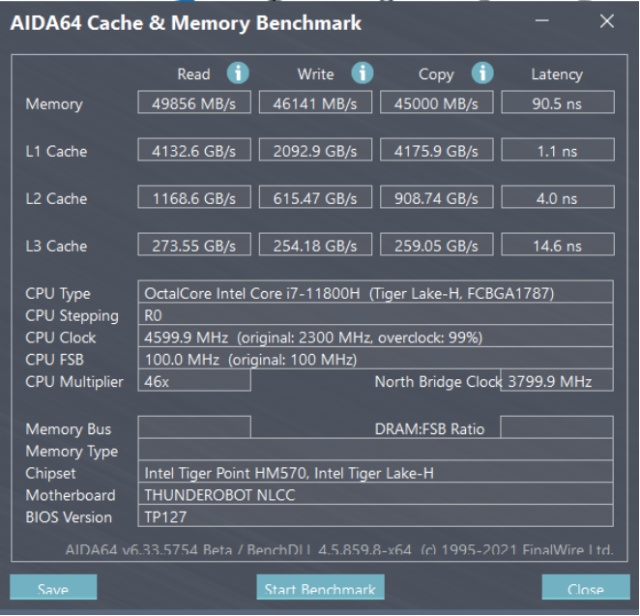Click the L2 Cache Write result box
This screenshot has height=616, width=640.
tap(315, 198)
